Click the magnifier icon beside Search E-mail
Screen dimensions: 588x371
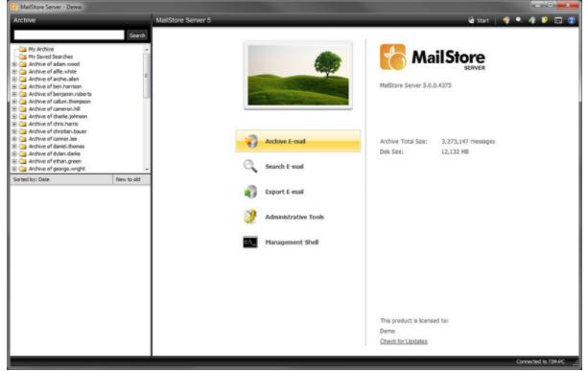[250, 166]
